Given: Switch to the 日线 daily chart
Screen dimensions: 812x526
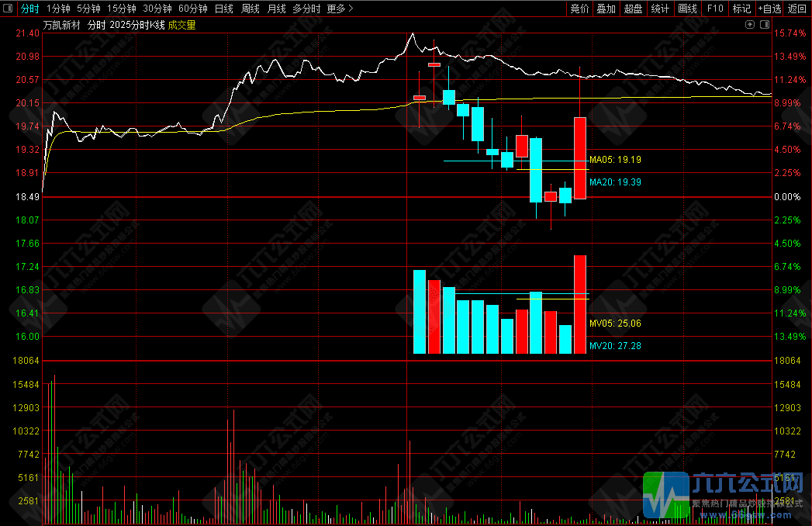Looking at the screenshot, I should tap(223, 9).
